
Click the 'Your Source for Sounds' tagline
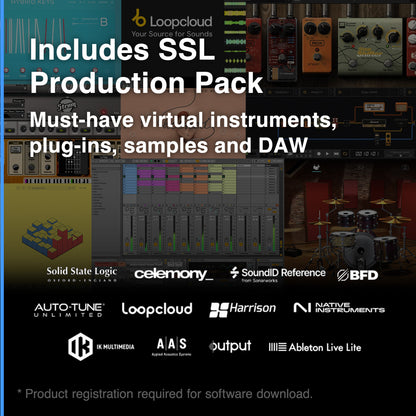172,34
